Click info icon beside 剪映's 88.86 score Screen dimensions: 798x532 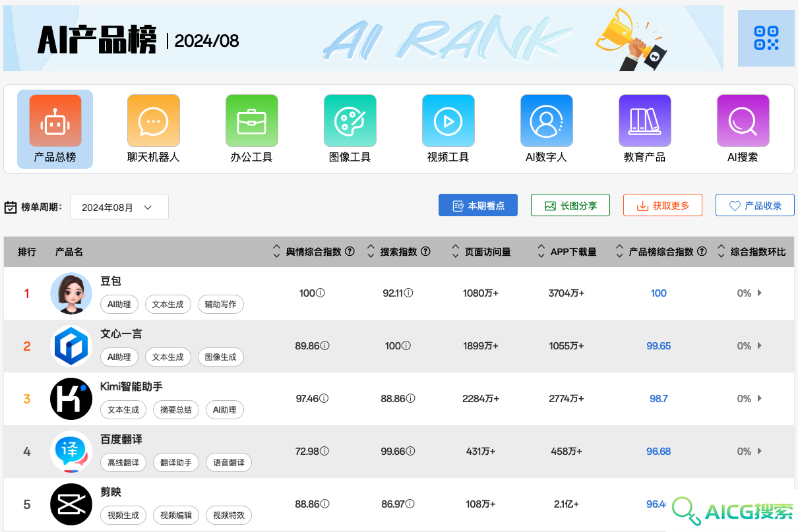pyautogui.click(x=325, y=504)
